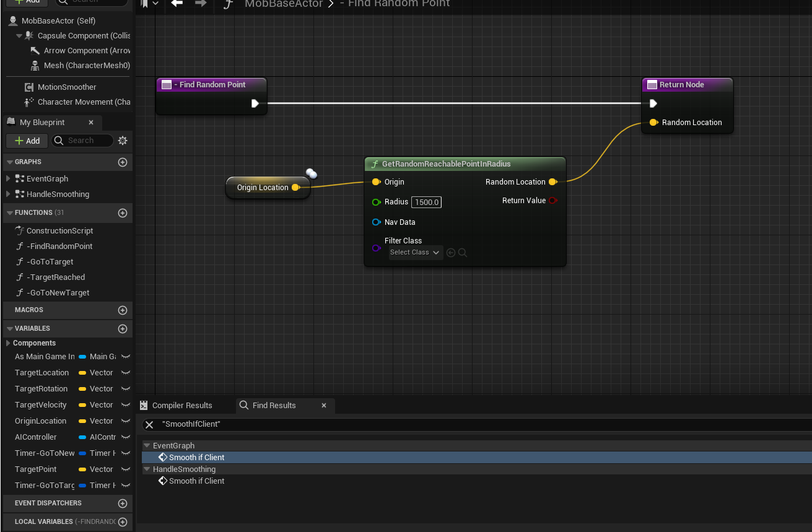This screenshot has height=532, width=812.
Task: Select the Arrow Component in components tree
Action: pos(87,51)
